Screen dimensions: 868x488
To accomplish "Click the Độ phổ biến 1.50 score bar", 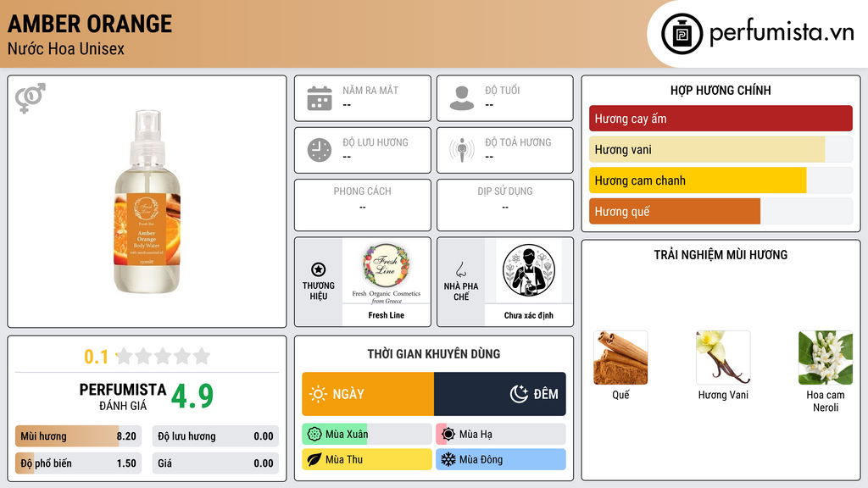I will (79, 463).
